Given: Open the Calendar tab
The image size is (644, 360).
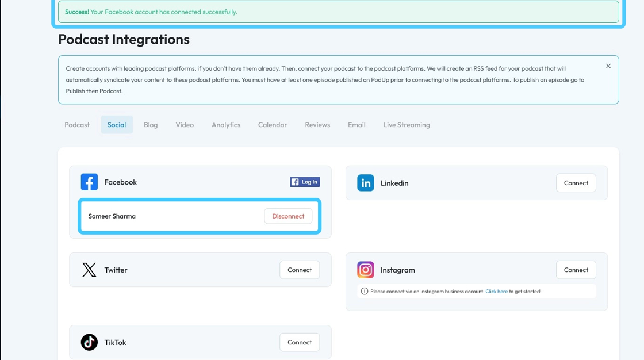Looking at the screenshot, I should (273, 125).
